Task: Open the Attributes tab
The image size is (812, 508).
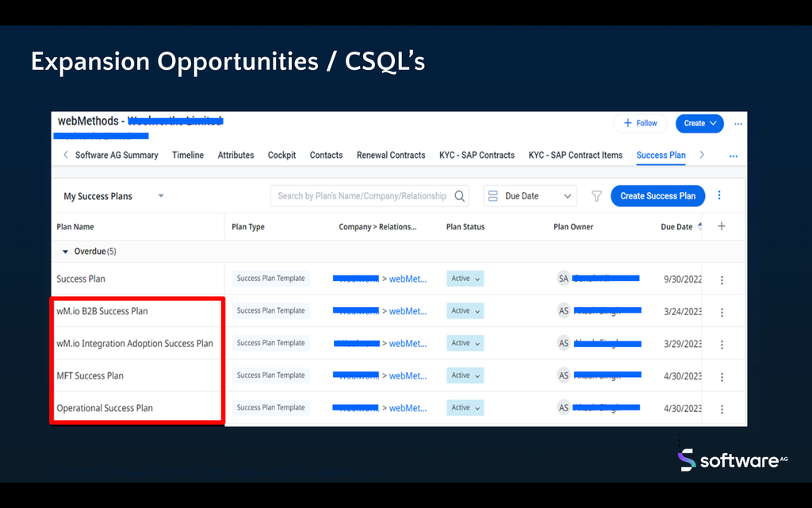Action: coord(236,155)
